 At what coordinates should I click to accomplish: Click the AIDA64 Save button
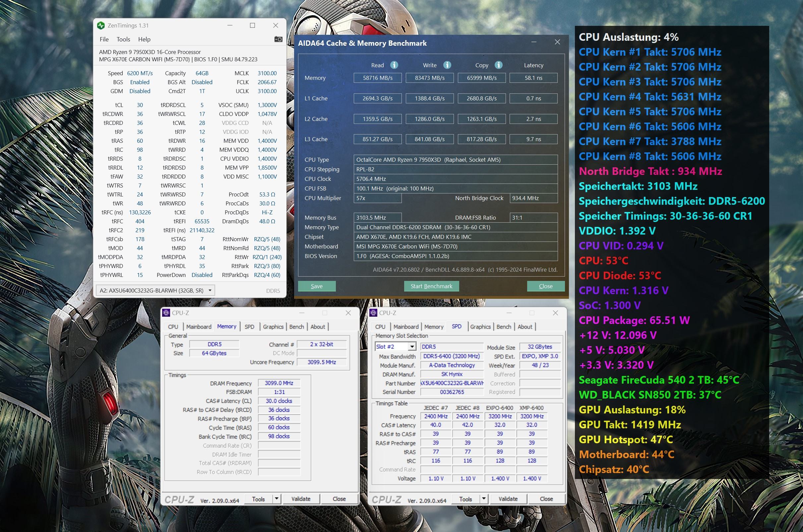click(x=316, y=286)
